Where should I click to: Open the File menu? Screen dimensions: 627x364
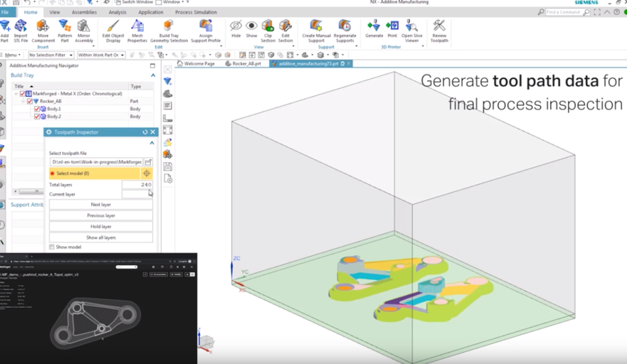pos(6,12)
